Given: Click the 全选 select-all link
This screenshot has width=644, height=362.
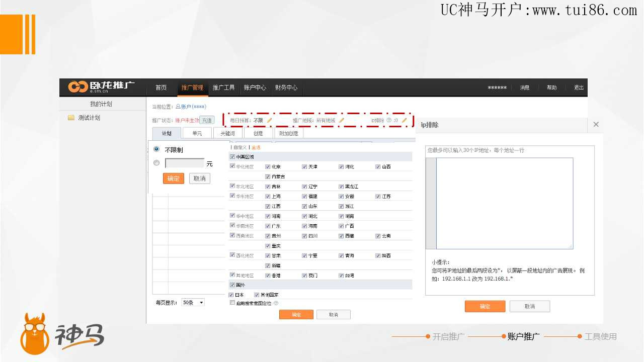Looking at the screenshot, I should pos(256,147).
